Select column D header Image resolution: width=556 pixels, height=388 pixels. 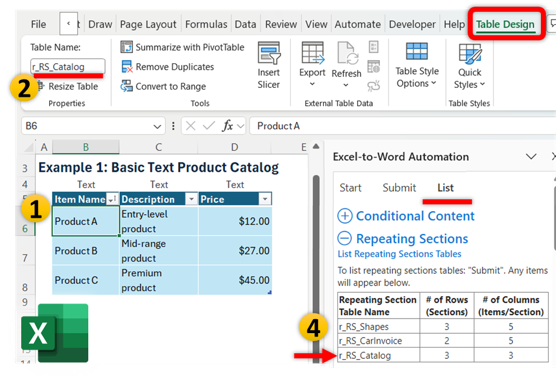(234, 147)
